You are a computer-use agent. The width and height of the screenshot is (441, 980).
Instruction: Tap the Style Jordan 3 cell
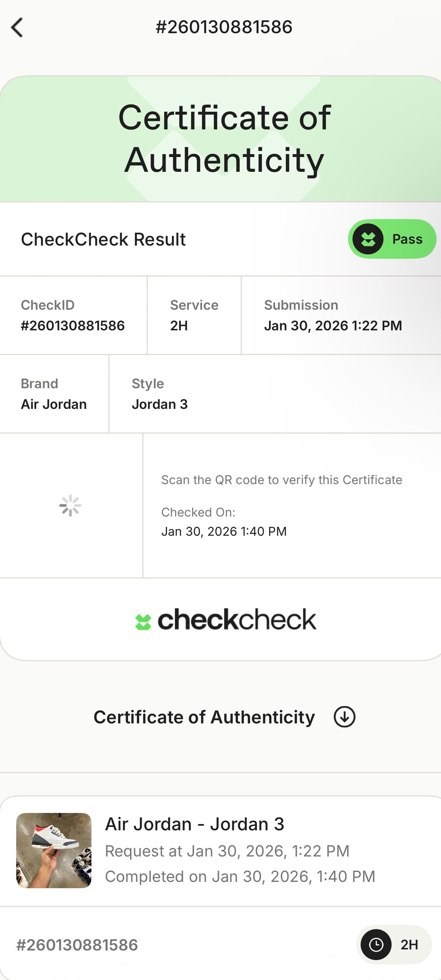[x=160, y=394]
